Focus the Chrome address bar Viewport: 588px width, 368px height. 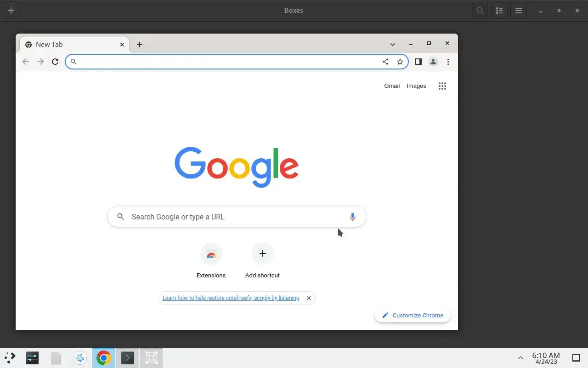[x=237, y=62]
